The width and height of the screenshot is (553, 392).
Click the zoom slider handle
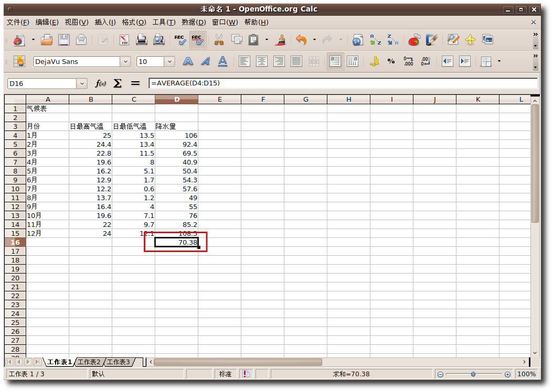tap(473, 374)
